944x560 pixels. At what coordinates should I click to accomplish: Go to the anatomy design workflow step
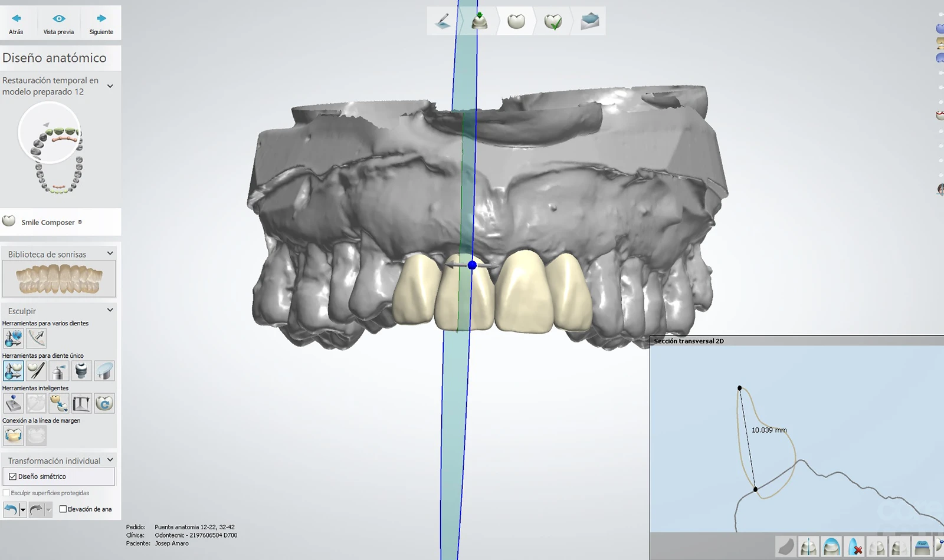pos(516,22)
